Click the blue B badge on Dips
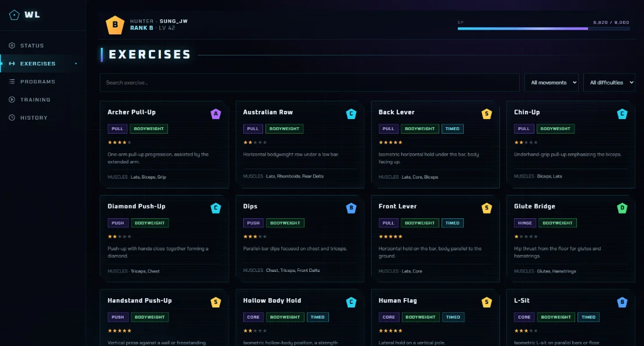This screenshot has height=346, width=644. tap(351, 208)
